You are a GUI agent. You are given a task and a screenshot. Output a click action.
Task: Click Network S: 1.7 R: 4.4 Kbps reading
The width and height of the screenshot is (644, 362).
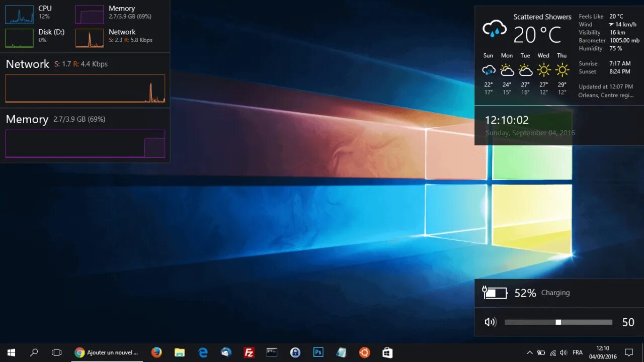coord(81,64)
